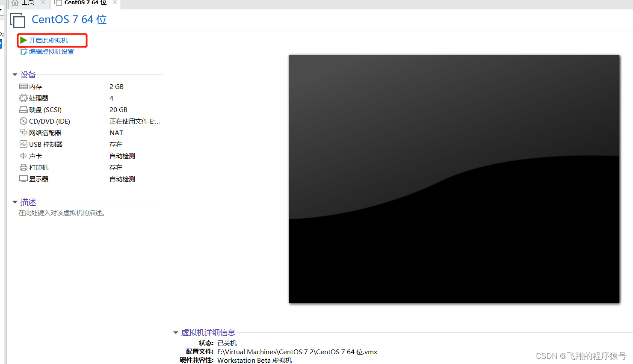This screenshot has height=364, width=633.
Task: Click the processor (处理器) chip icon
Action: tap(24, 98)
